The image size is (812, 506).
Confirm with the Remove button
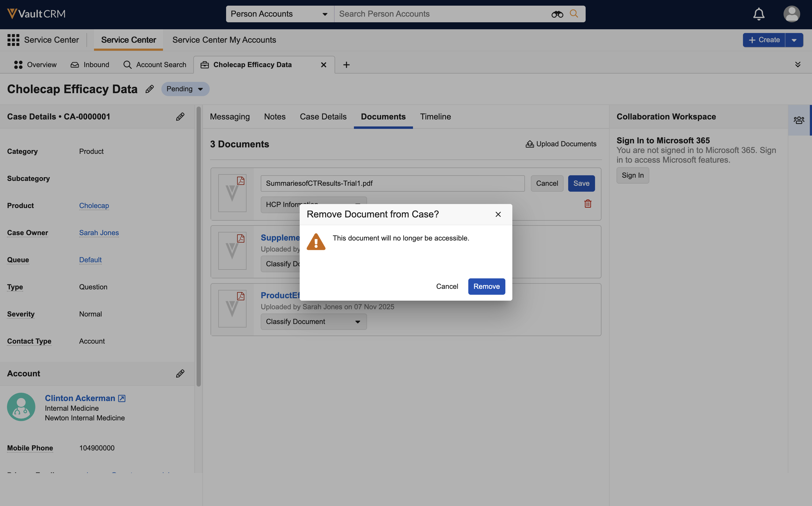486,286
